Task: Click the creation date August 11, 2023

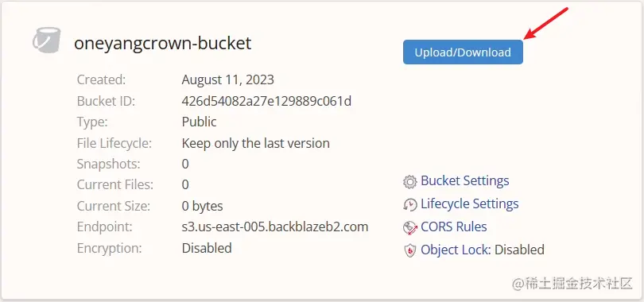Action: 228,79
